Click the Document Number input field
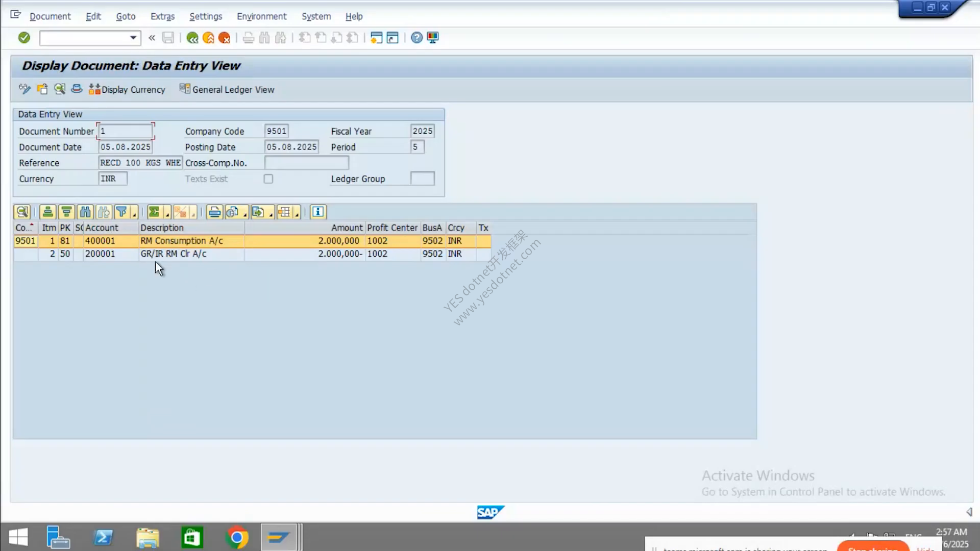This screenshot has width=980, height=551. click(126, 131)
